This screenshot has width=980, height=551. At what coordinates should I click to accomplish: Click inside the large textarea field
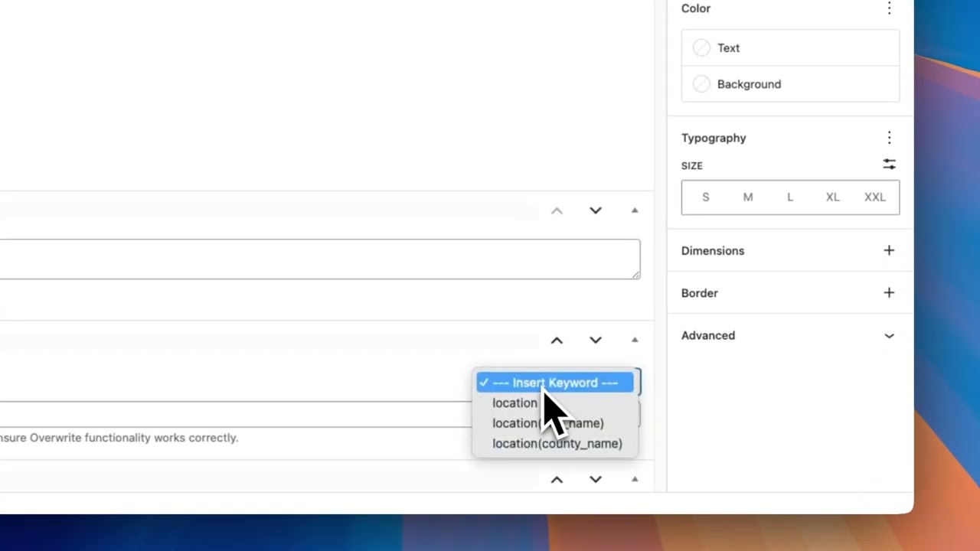pos(320,259)
